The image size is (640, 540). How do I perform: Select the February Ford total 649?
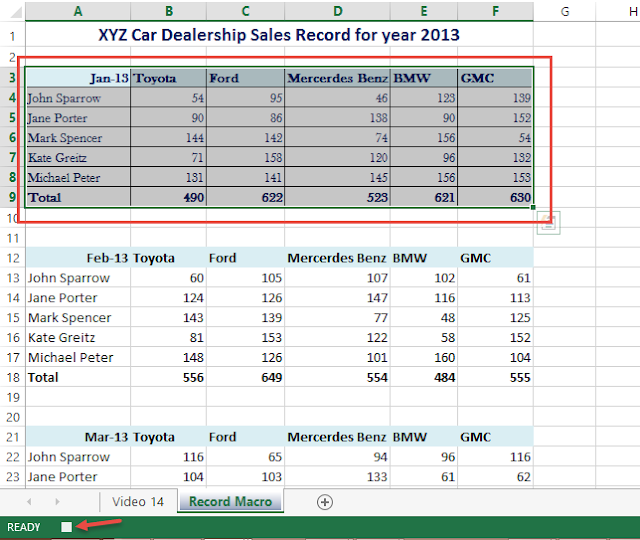(245, 377)
